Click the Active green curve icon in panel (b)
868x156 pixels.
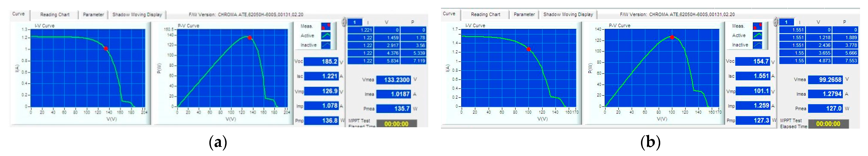[757, 35]
